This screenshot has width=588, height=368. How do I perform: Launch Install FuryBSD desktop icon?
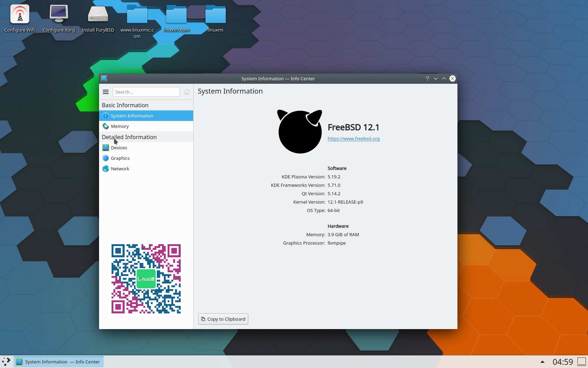click(98, 18)
